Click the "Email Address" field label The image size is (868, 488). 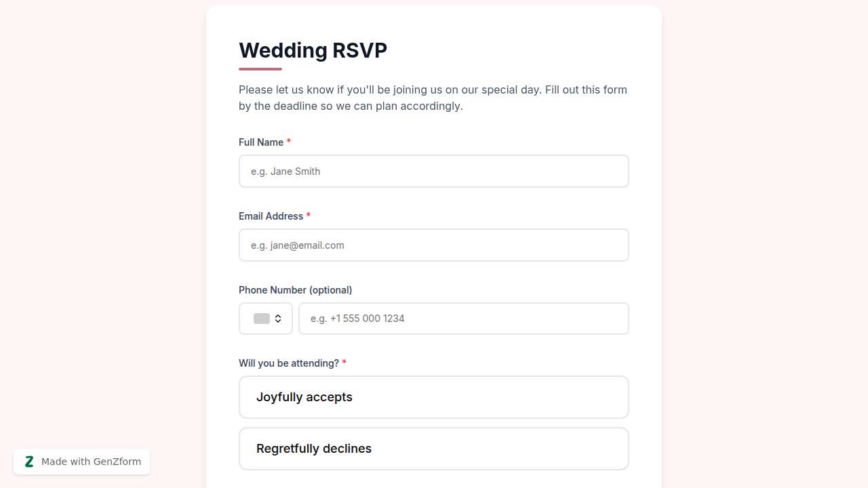point(271,216)
